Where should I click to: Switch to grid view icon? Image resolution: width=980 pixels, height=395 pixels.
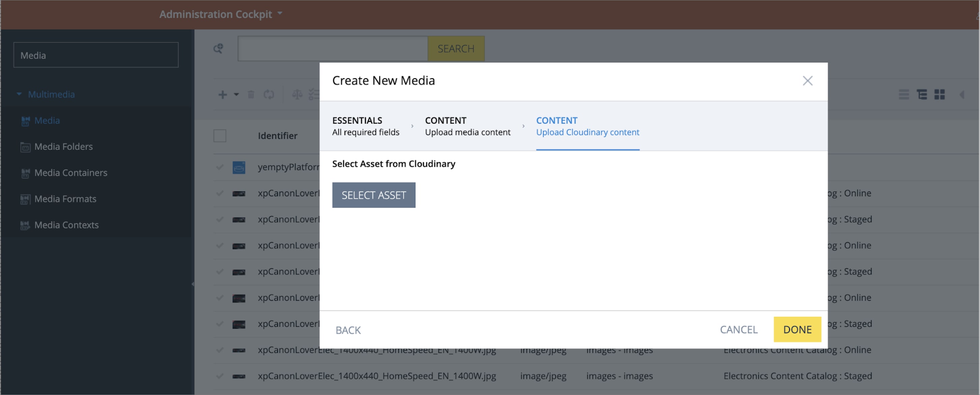tap(939, 94)
